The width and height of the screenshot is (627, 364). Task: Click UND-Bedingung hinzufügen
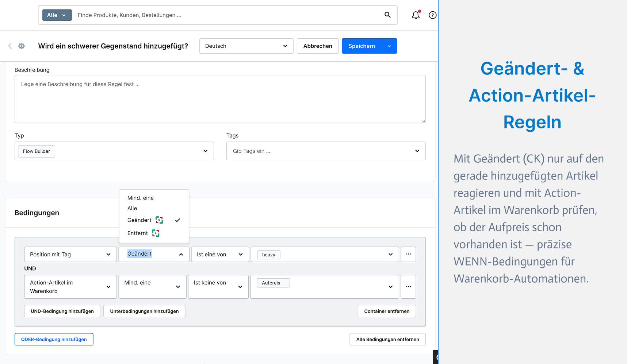pyautogui.click(x=62, y=311)
